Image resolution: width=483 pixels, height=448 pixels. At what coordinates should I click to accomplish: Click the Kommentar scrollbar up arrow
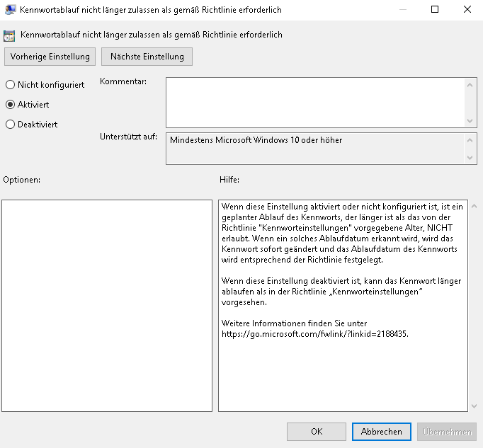click(x=472, y=84)
